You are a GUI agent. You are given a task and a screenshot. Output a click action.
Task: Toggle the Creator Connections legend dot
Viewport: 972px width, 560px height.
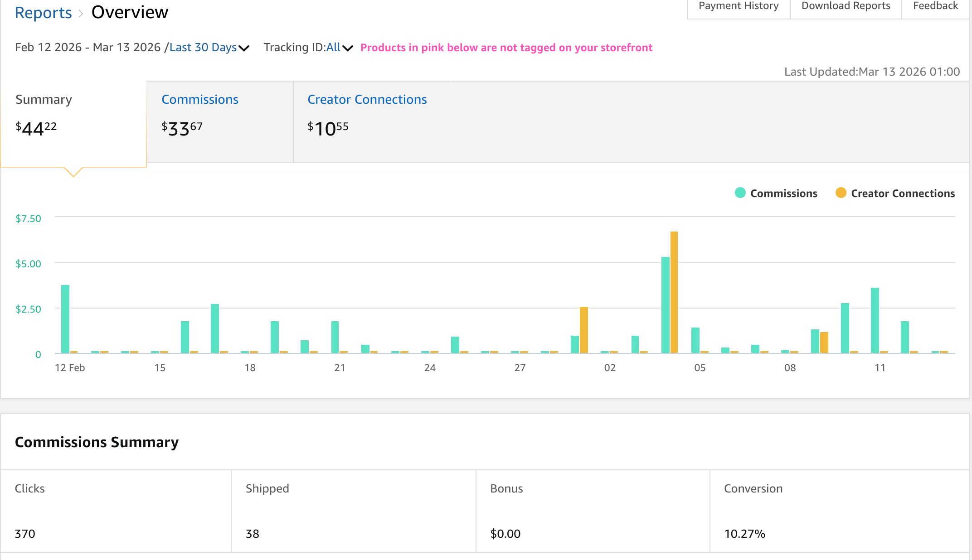point(841,193)
